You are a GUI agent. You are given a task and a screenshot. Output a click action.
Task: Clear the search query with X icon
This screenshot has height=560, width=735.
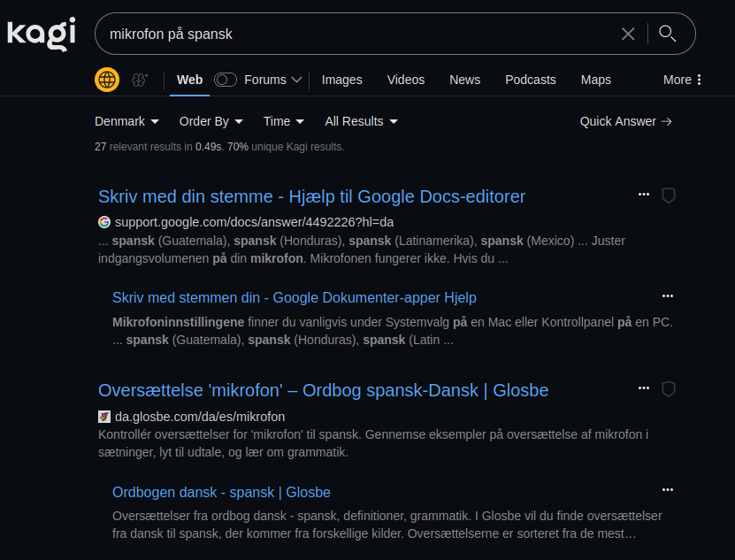pyautogui.click(x=628, y=34)
